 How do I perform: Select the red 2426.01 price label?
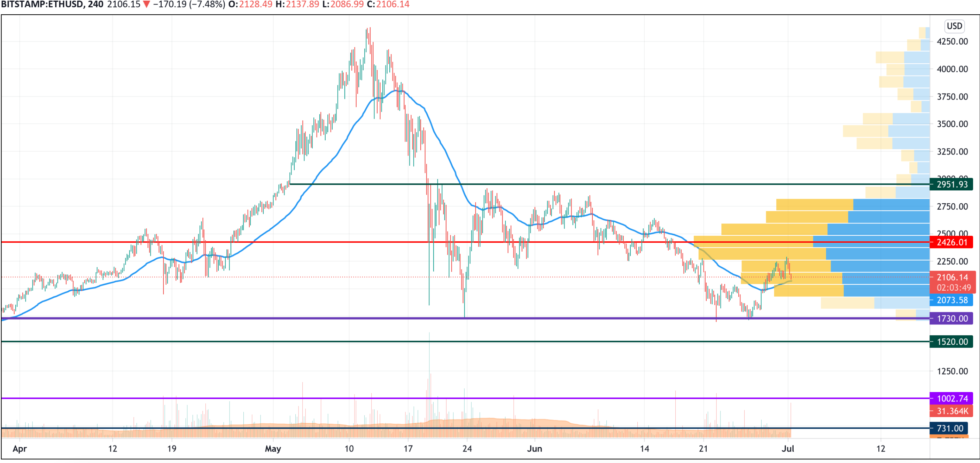pos(951,242)
